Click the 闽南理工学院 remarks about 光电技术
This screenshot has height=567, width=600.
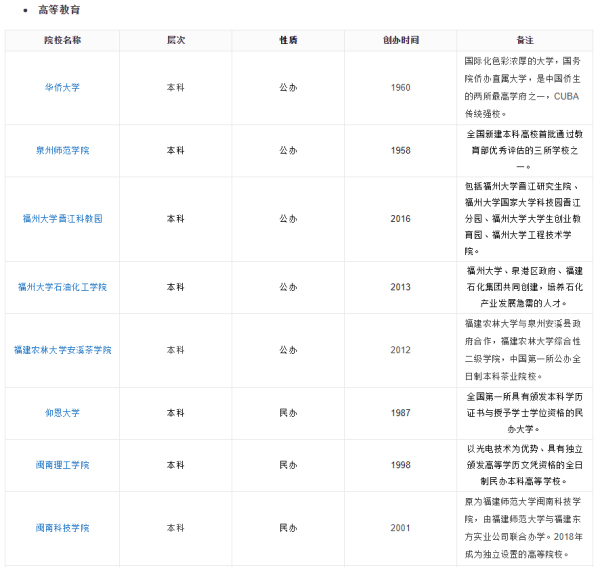(x=525, y=465)
